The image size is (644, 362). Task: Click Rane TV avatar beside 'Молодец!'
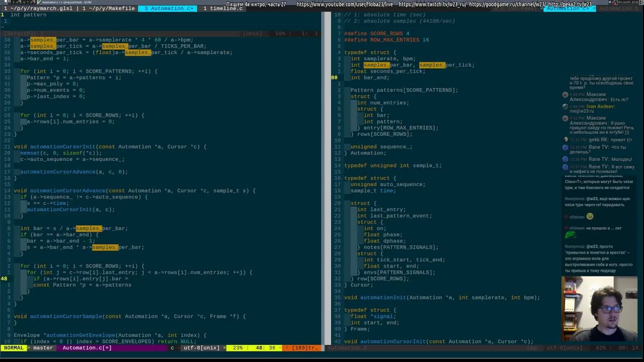[x=566, y=159]
